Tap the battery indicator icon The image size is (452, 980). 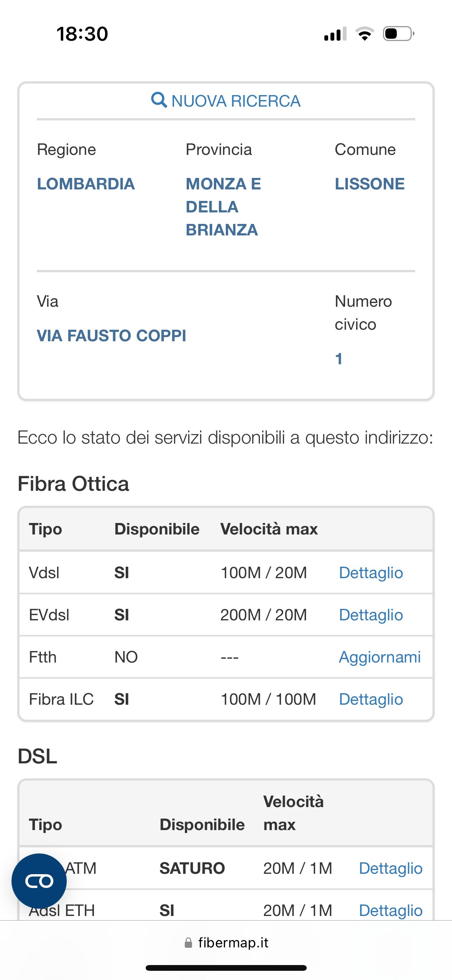click(398, 34)
